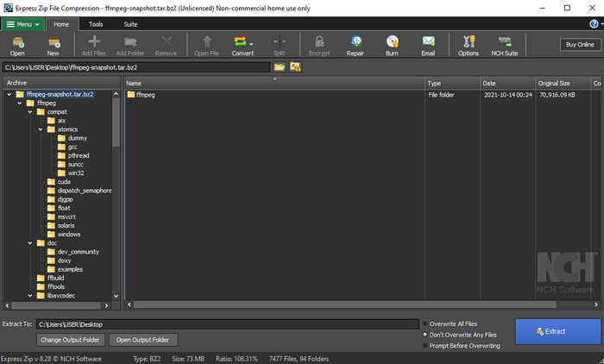The width and height of the screenshot is (604, 364).
Task: Click the Repair toolbar icon
Action: (x=355, y=46)
